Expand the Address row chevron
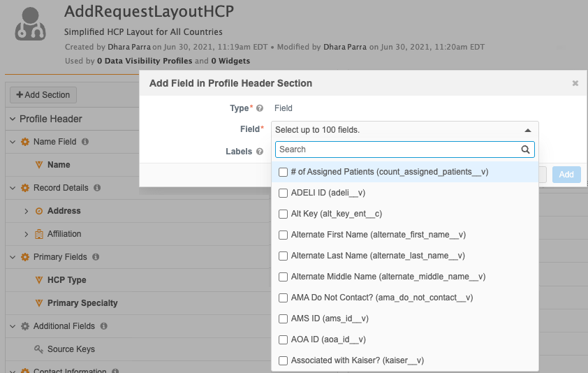The width and height of the screenshot is (588, 373). click(x=27, y=211)
